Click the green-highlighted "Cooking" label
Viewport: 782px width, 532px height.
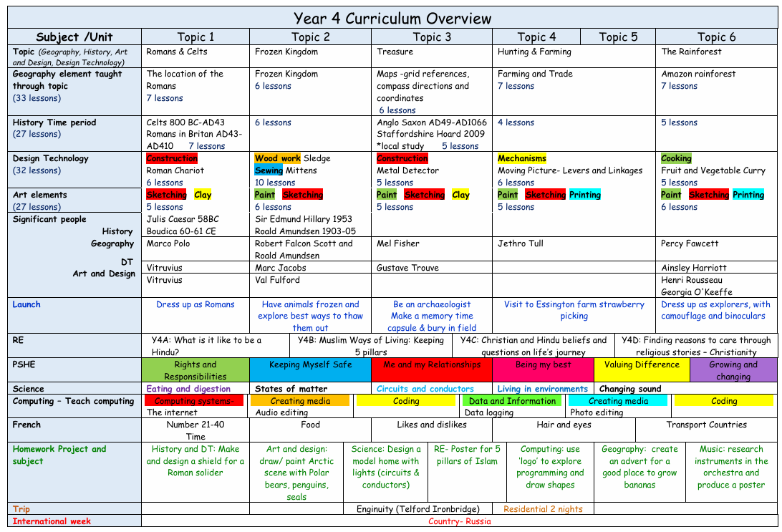[676, 158]
